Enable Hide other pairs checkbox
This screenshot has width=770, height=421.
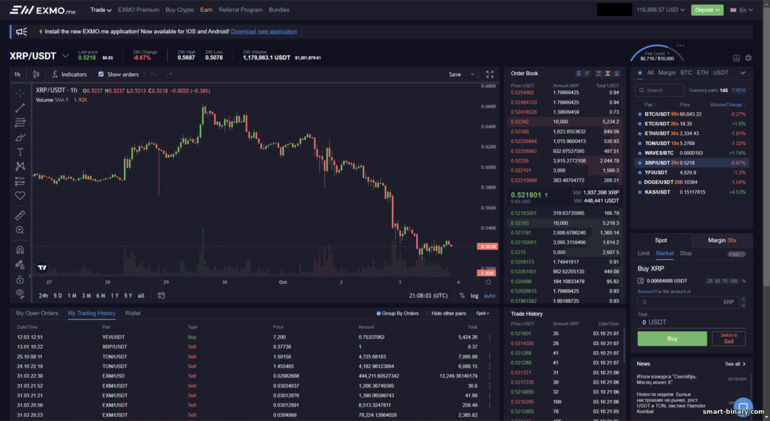tap(428, 313)
